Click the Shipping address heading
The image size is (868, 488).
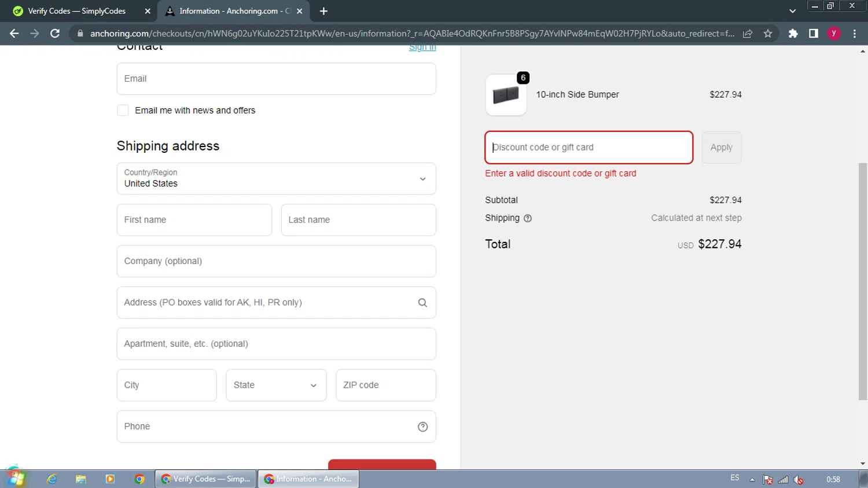pyautogui.click(x=168, y=146)
